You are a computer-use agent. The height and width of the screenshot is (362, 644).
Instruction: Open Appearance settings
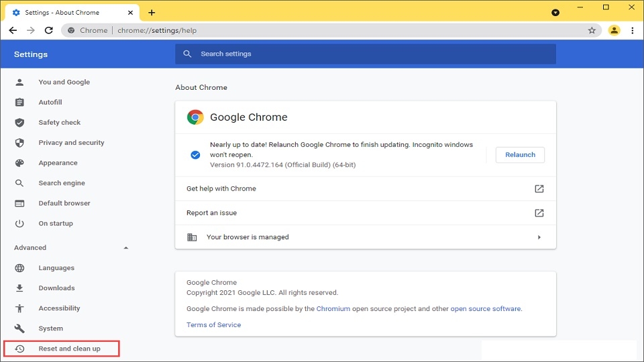58,163
